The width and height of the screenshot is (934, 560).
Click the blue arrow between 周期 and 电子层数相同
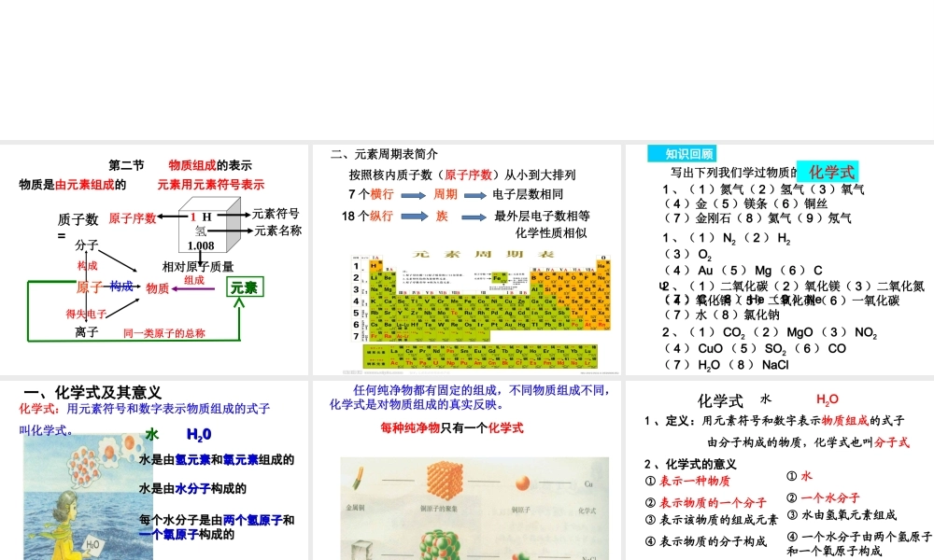tap(475, 195)
